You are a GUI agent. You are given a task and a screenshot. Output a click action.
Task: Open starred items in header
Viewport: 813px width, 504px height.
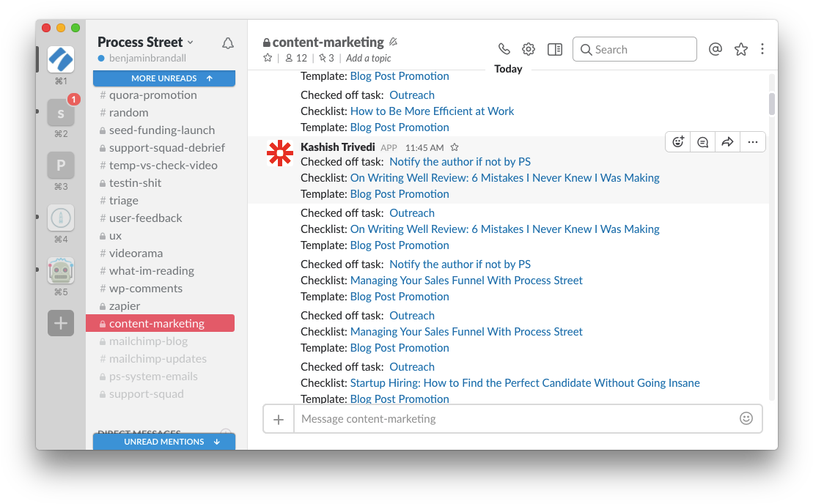[x=741, y=49]
